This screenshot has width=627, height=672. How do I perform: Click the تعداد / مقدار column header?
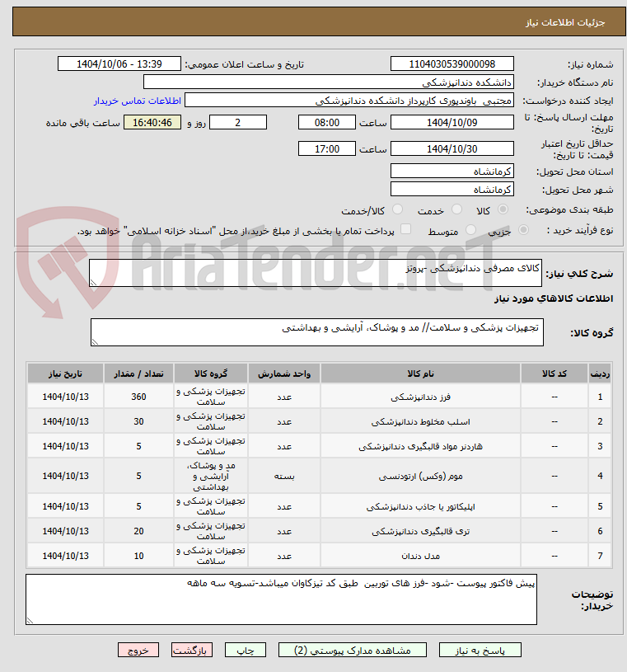click(x=138, y=374)
